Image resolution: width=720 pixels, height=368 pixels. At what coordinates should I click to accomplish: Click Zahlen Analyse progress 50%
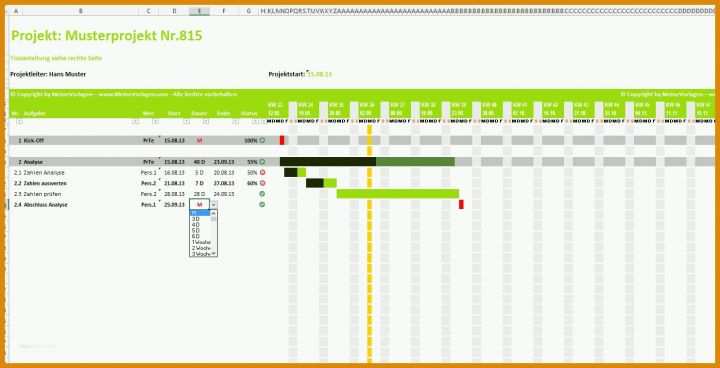point(252,173)
